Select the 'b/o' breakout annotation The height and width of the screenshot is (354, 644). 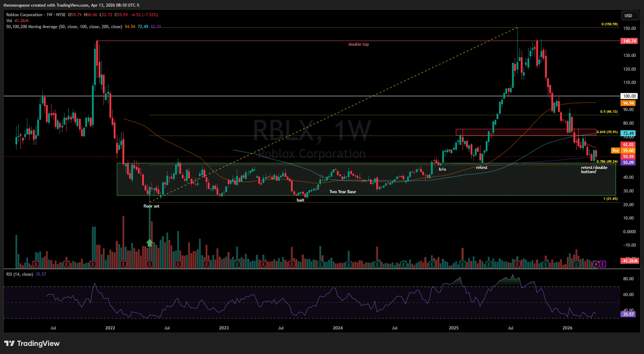(x=442, y=169)
